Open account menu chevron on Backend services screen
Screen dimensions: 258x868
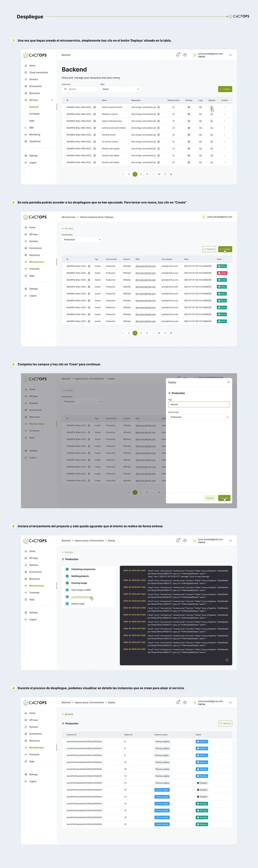point(230,55)
